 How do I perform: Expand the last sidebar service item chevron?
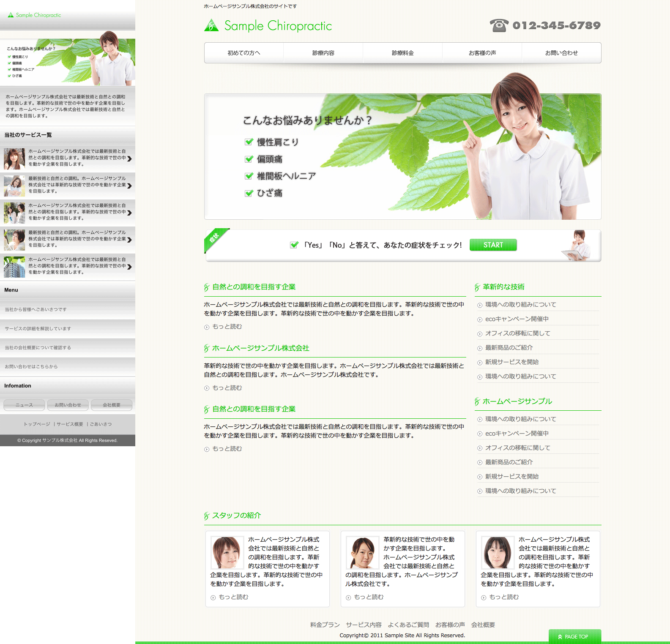(x=129, y=267)
